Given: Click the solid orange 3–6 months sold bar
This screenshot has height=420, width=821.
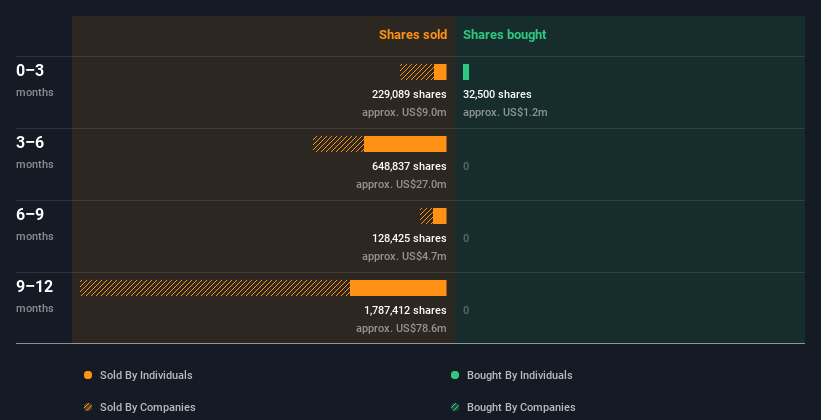Looking at the screenshot, I should (405, 144).
